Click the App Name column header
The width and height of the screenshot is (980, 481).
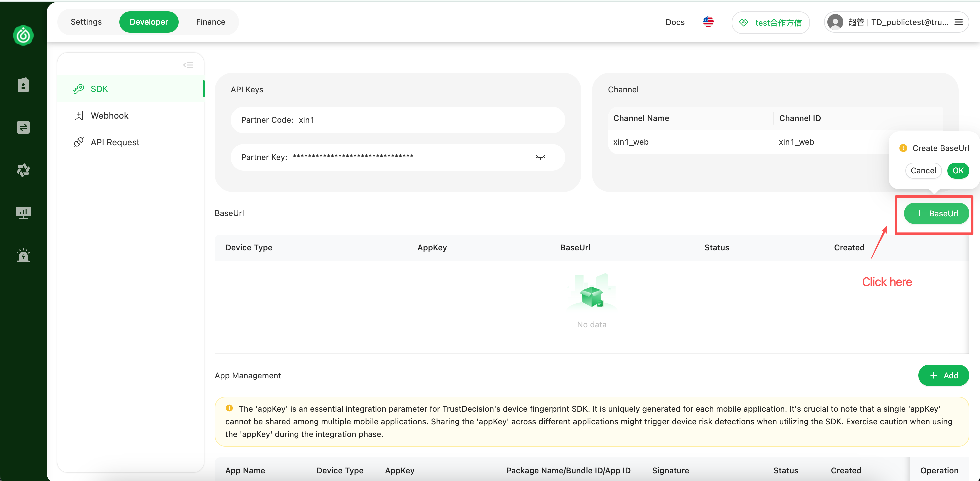pyautogui.click(x=245, y=470)
